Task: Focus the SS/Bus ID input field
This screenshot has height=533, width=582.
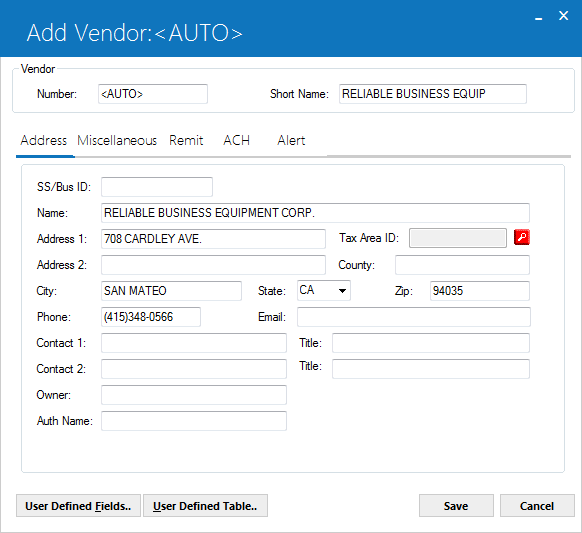Action: point(157,187)
